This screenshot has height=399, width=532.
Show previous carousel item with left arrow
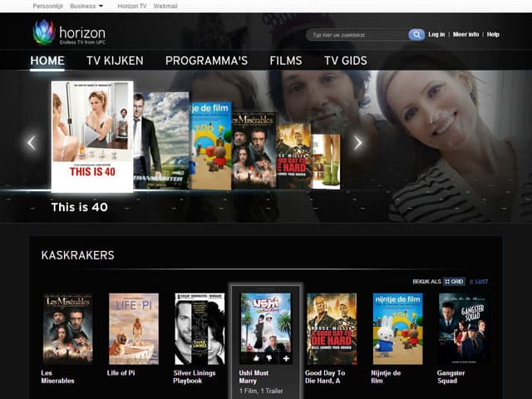coord(32,142)
